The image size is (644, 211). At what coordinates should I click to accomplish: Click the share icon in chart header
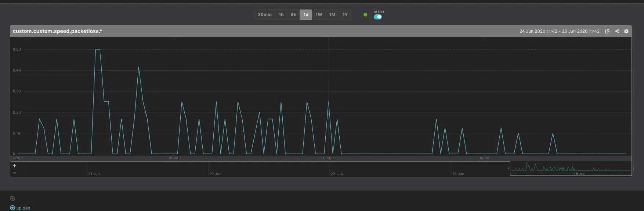617,31
